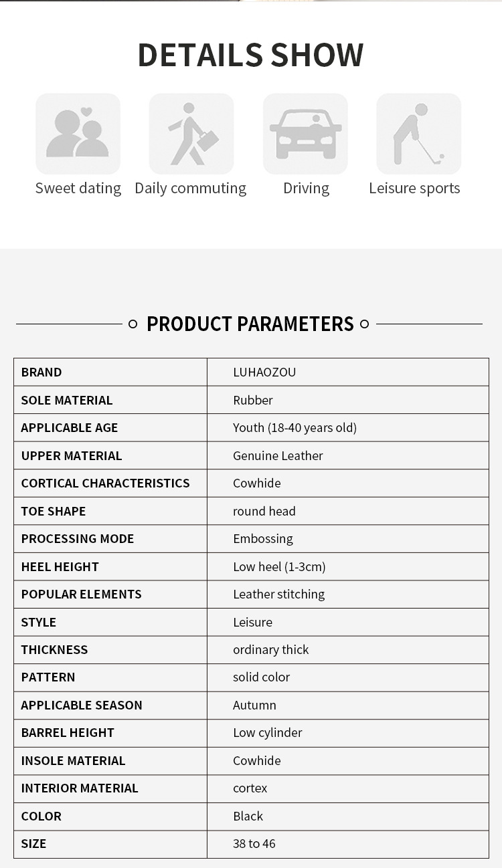This screenshot has width=502, height=868.
Task: Click the APPLICABLE SEASON row label
Action: pyautogui.click(x=82, y=706)
